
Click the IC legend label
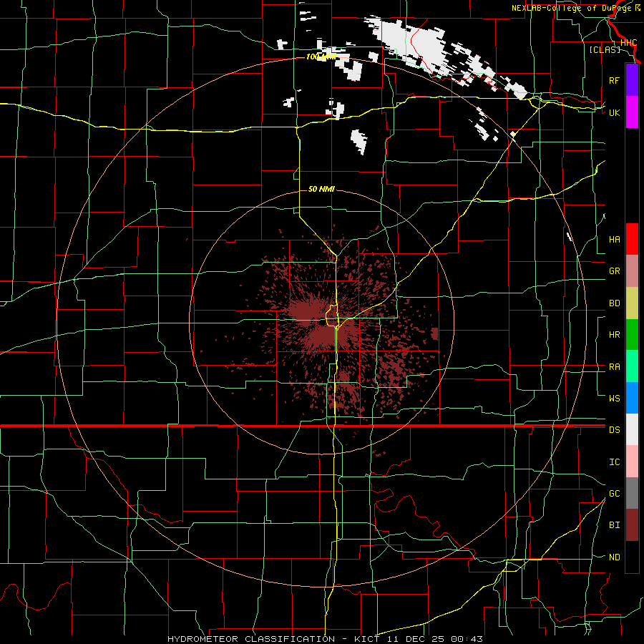tap(614, 462)
